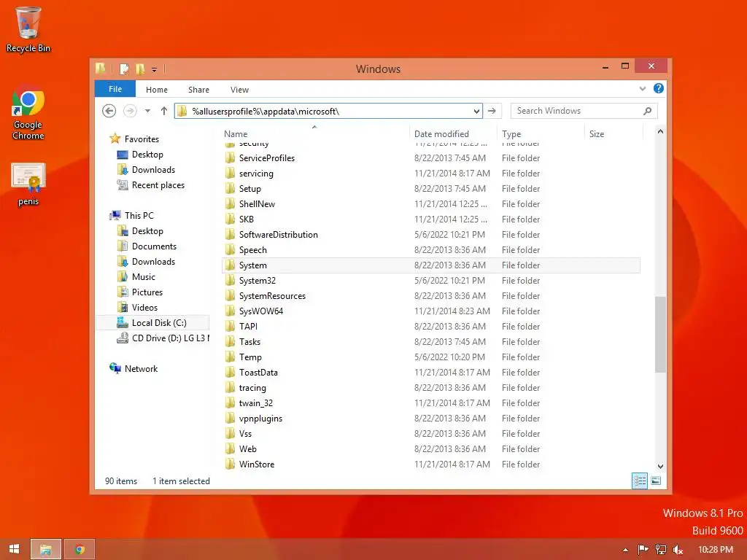Click File Explorer on the taskbar

pos(46,549)
